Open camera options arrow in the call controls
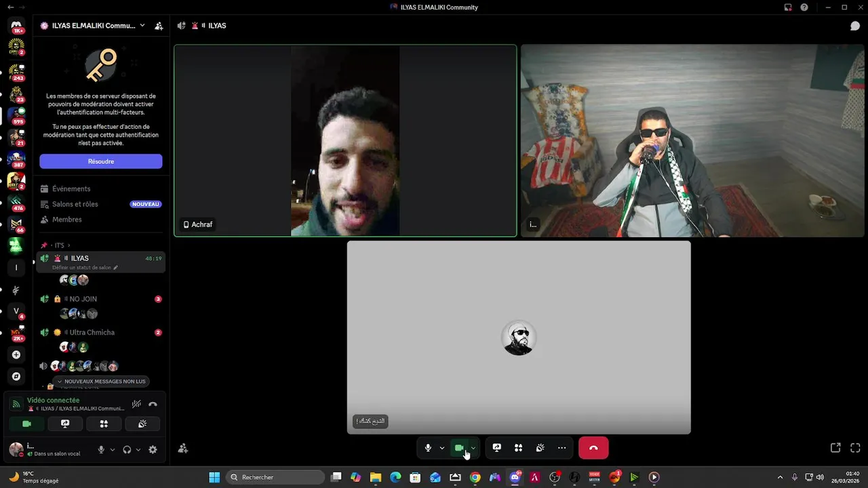The height and width of the screenshot is (488, 868). (473, 448)
